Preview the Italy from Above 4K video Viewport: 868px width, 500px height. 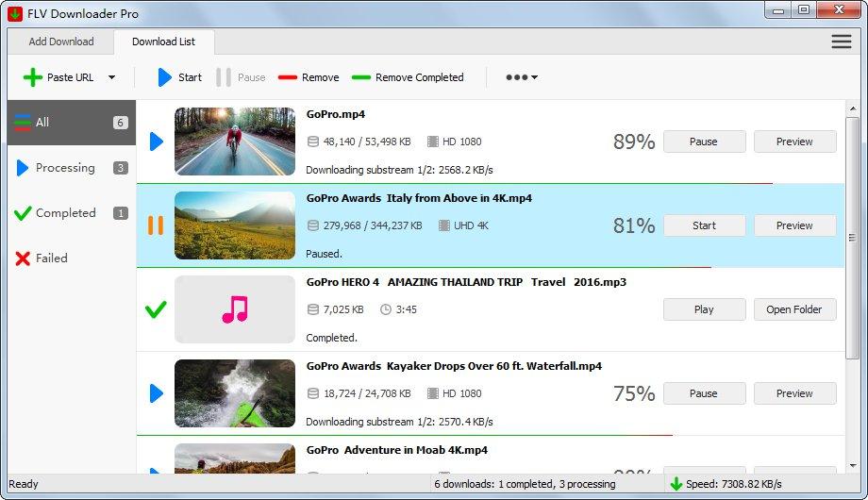coord(795,225)
